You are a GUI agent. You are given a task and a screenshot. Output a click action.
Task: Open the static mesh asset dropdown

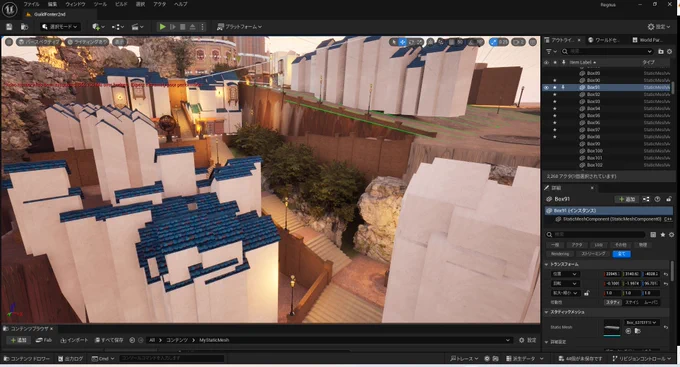(641, 323)
